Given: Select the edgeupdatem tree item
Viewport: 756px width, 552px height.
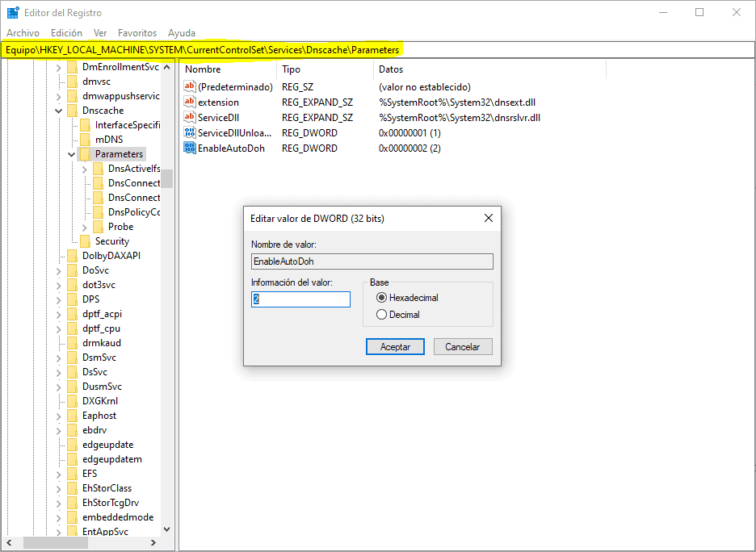Looking at the screenshot, I should [112, 459].
